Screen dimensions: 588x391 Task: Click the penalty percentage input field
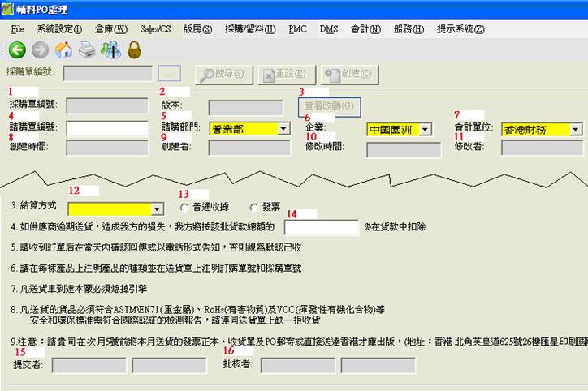(322, 227)
